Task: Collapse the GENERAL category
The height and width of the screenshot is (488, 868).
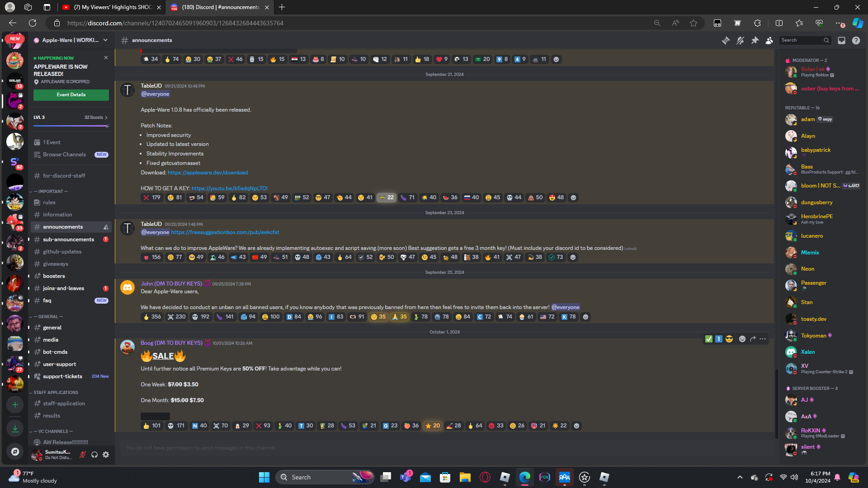Action: click(48, 317)
